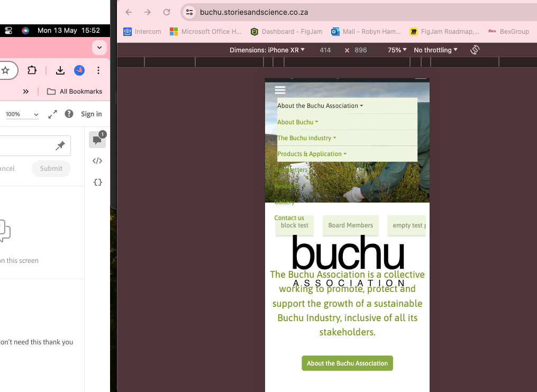
Task: Open the Extensions puzzle icon
Action: [32, 70]
